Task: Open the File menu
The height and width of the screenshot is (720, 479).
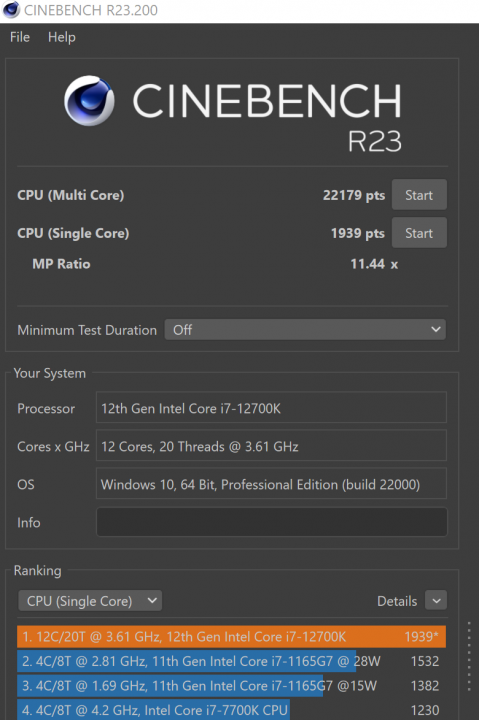Action: (x=20, y=37)
